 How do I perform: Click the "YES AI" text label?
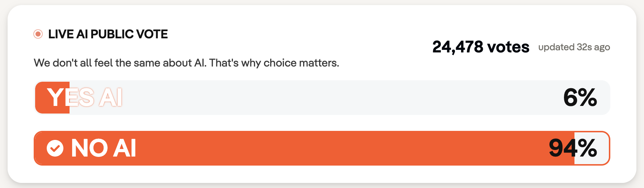(x=85, y=98)
